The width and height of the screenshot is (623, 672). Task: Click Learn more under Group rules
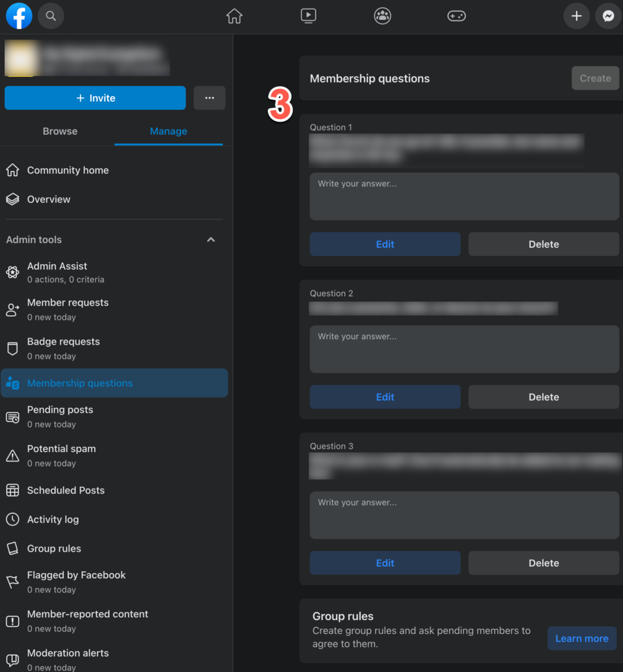(x=581, y=638)
